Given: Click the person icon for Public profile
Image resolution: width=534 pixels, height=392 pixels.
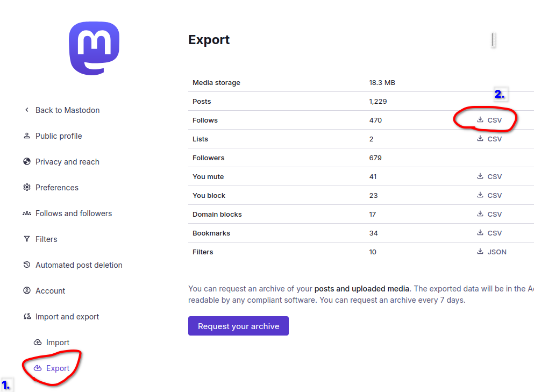Looking at the screenshot, I should [26, 136].
